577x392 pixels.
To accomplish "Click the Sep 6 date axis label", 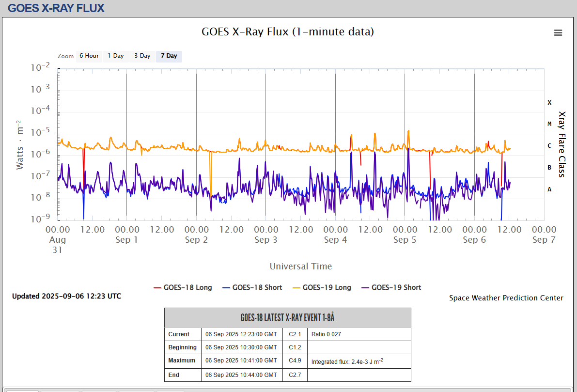I will point(474,240).
